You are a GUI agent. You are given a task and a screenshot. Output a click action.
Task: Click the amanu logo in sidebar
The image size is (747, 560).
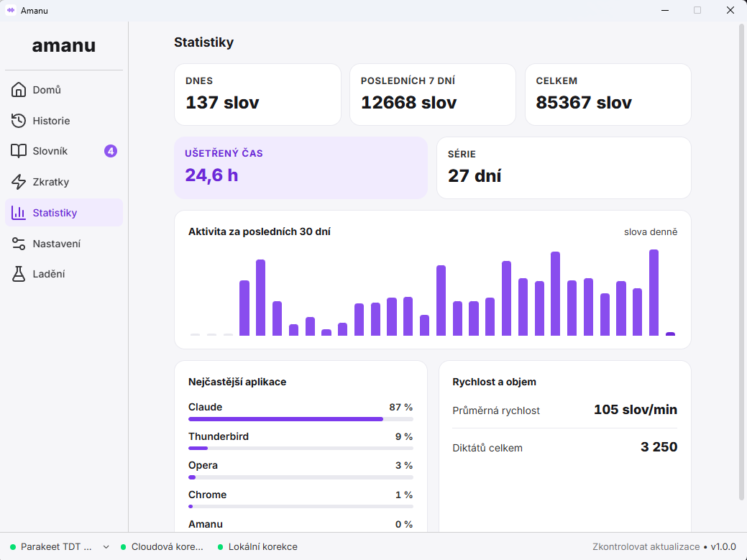[64, 45]
